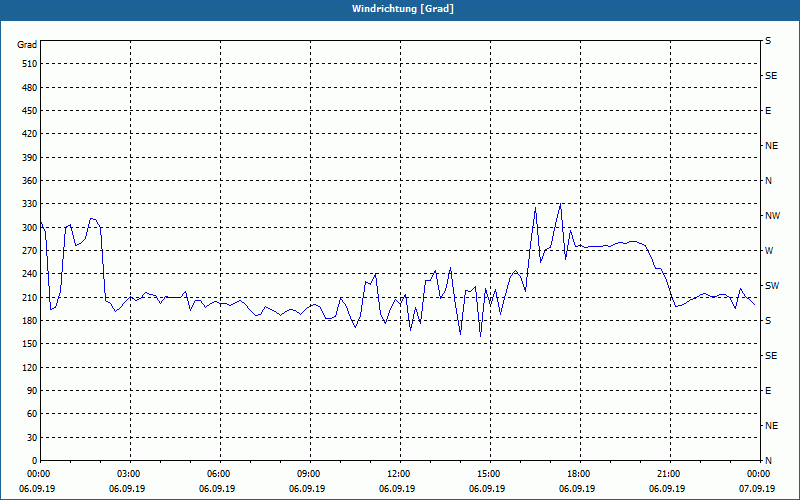The image size is (800, 500).
Task: Select the 90 y-axis value
Action: point(32,391)
